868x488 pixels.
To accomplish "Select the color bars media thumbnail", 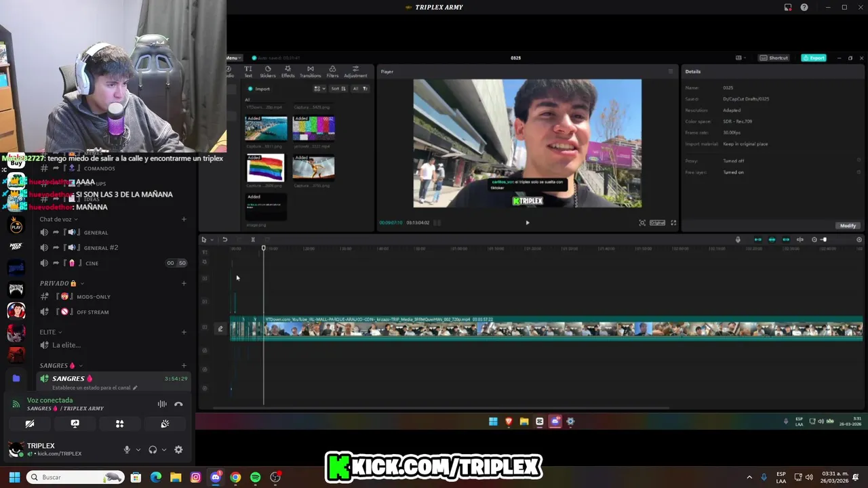I will click(x=313, y=128).
